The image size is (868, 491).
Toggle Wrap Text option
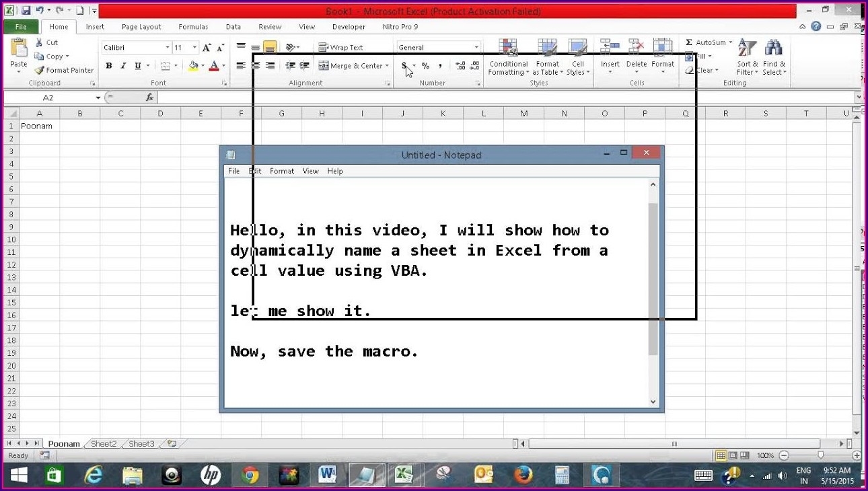click(x=341, y=48)
